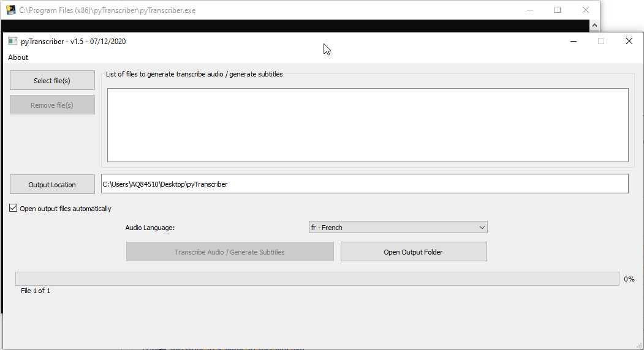Minimize the pyTranscriber window
This screenshot has width=644, height=350.
(574, 41)
